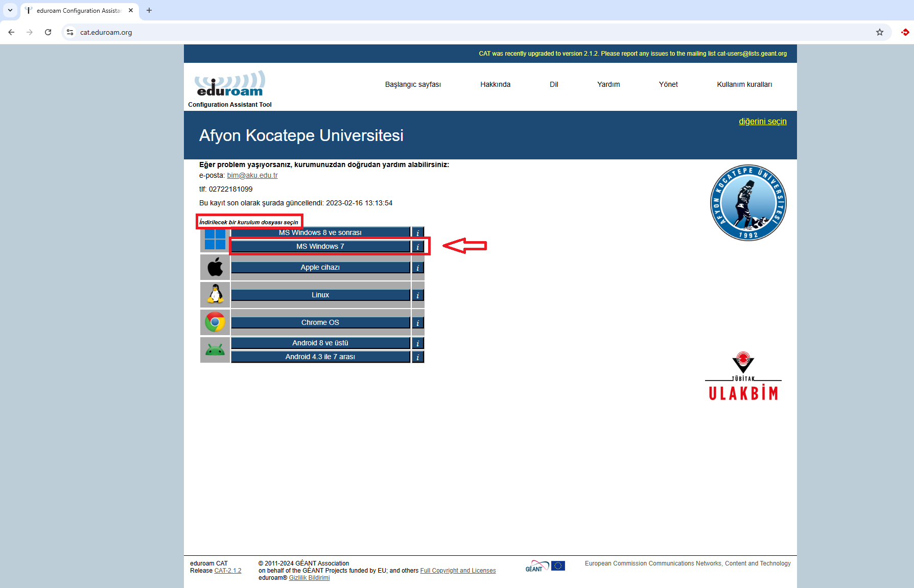
Task: View site information icon in address bar
Action: pyautogui.click(x=70, y=32)
